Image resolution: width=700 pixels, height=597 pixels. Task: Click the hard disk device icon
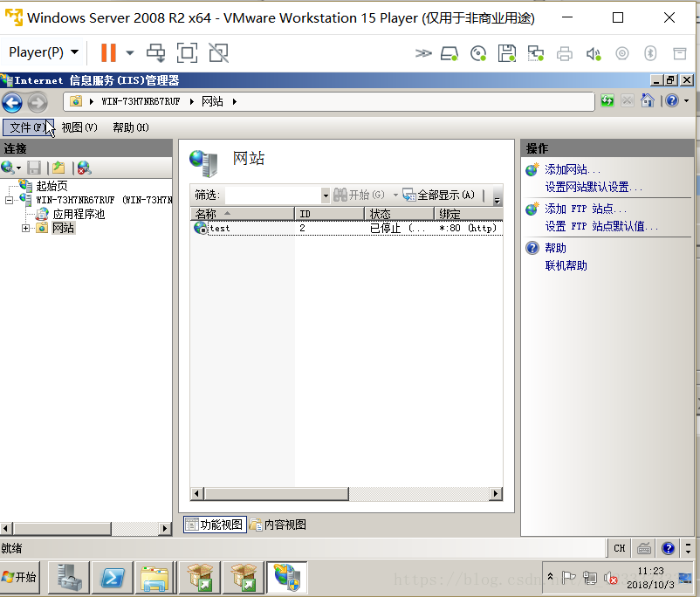(x=450, y=53)
